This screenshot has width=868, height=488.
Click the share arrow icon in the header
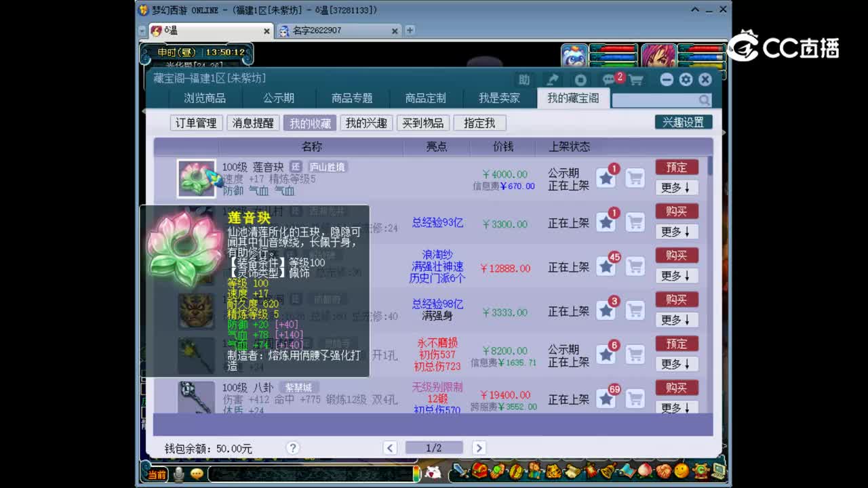553,79
